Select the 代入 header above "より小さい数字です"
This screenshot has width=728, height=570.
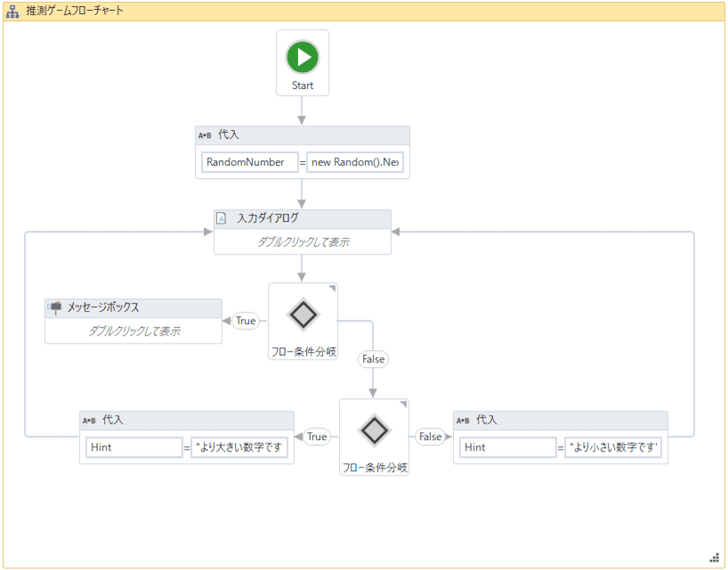click(561, 420)
